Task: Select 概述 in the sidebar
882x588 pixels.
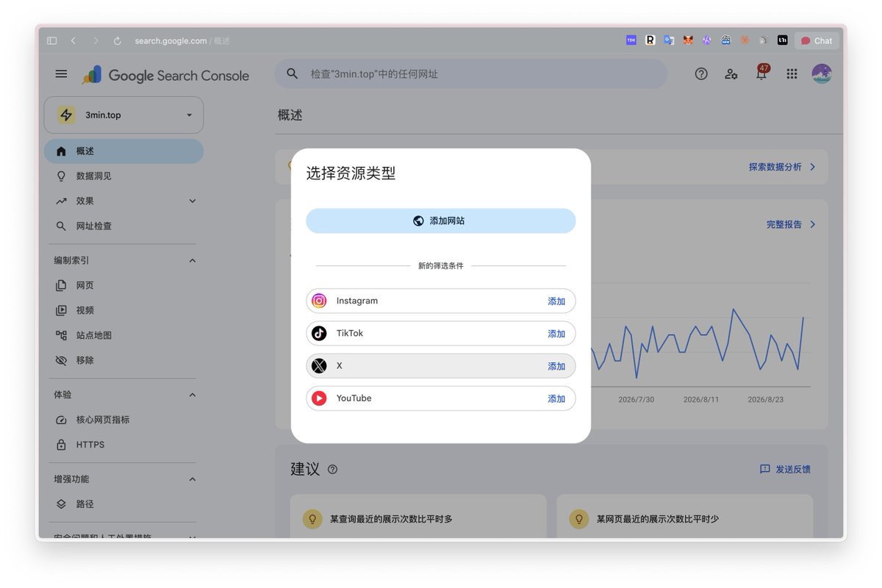Action: click(x=123, y=151)
